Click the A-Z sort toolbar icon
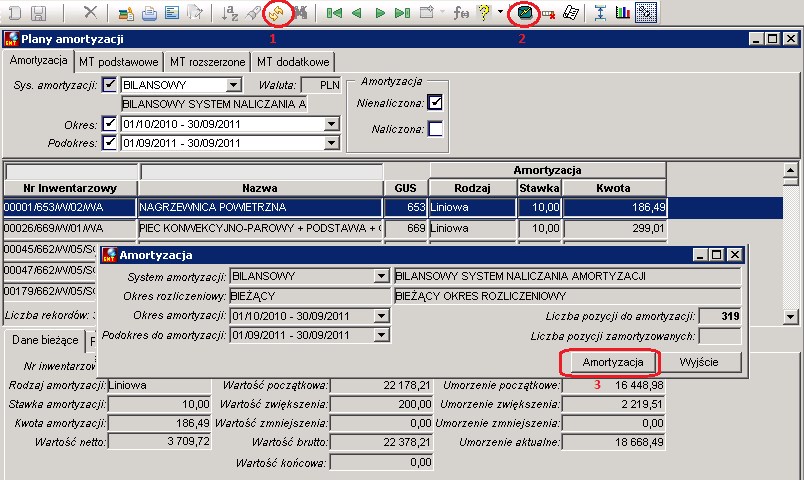Viewport: 804px width, 480px height. pyautogui.click(x=229, y=13)
